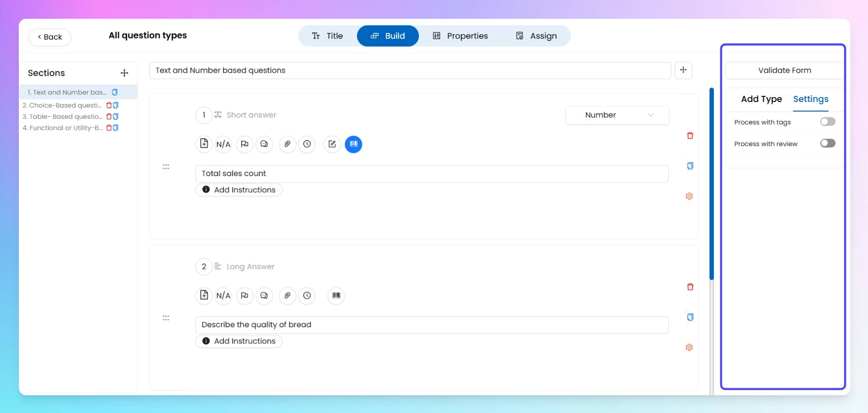Image resolution: width=868 pixels, height=413 pixels.
Task: Enable Process with tags toggle
Action: (827, 122)
